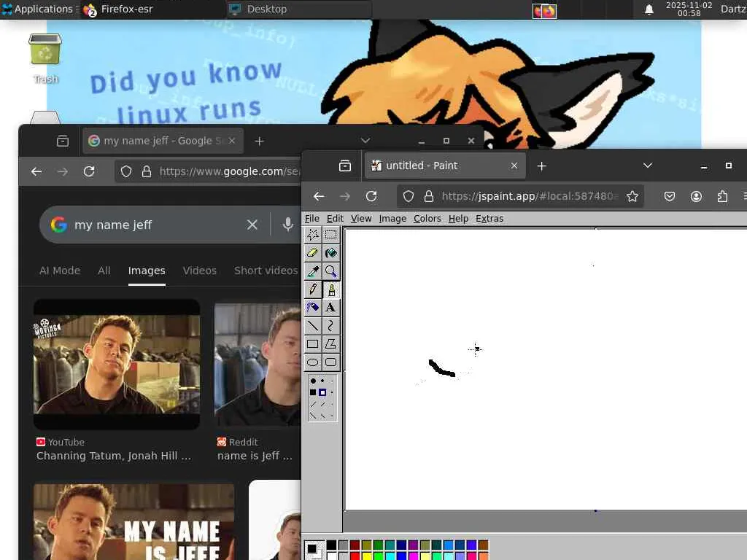The width and height of the screenshot is (747, 560).
Task: Open the MY NAME IS JEFF image thumbnail
Action: [x=134, y=522]
